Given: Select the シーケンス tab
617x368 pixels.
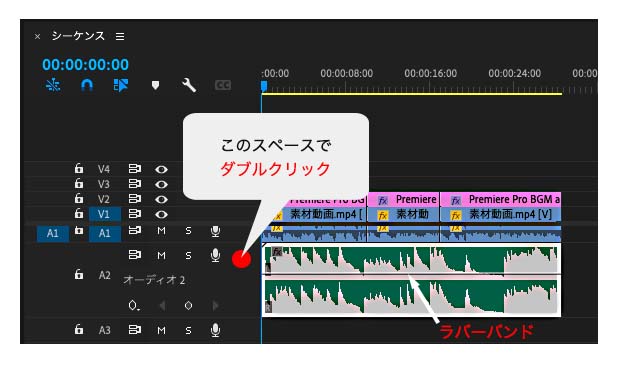Looking at the screenshot, I should 78,36.
